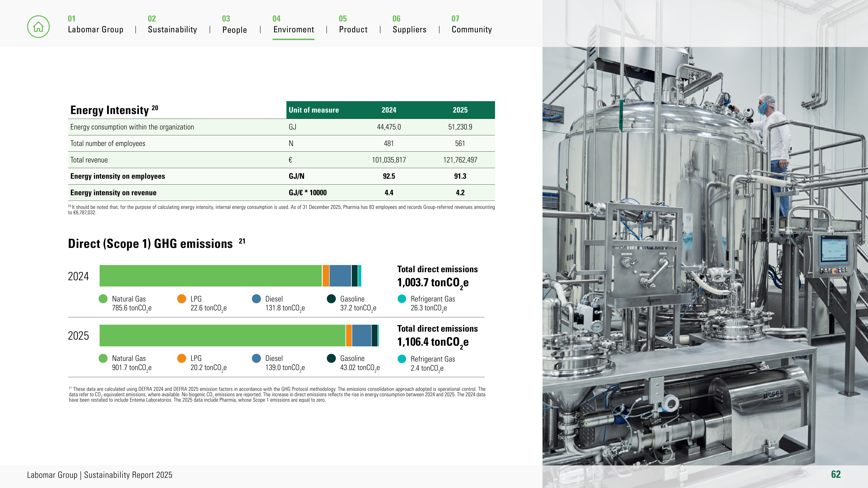Click the '901.7 tonCO2e' natural gas value
Viewport: 868px width, 488px height.
(132, 368)
